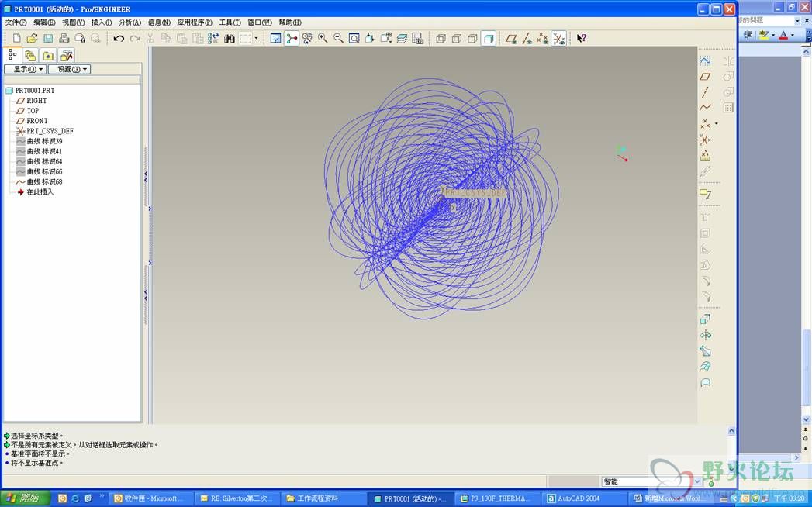Open the 文件 (File) menu

tap(16, 22)
